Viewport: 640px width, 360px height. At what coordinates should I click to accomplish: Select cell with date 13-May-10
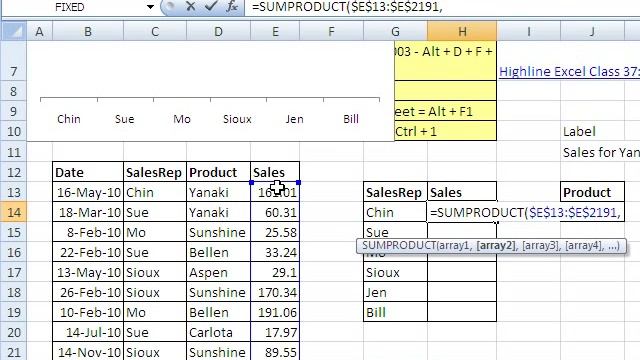point(88,272)
